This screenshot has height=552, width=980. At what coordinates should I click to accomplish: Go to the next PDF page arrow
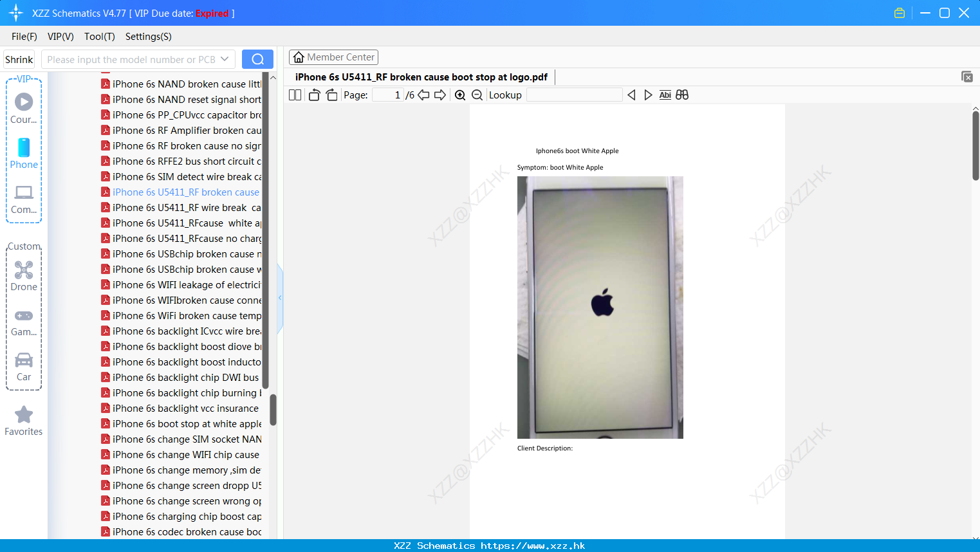[440, 95]
